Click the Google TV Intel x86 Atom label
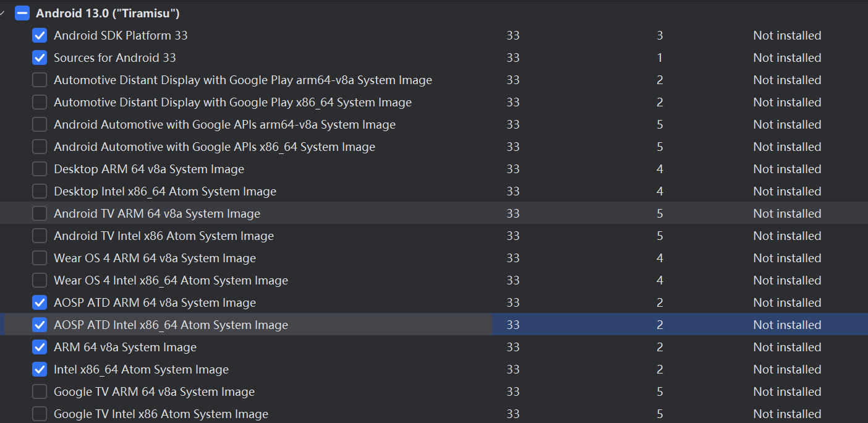This screenshot has height=423, width=868. pyautogui.click(x=161, y=414)
